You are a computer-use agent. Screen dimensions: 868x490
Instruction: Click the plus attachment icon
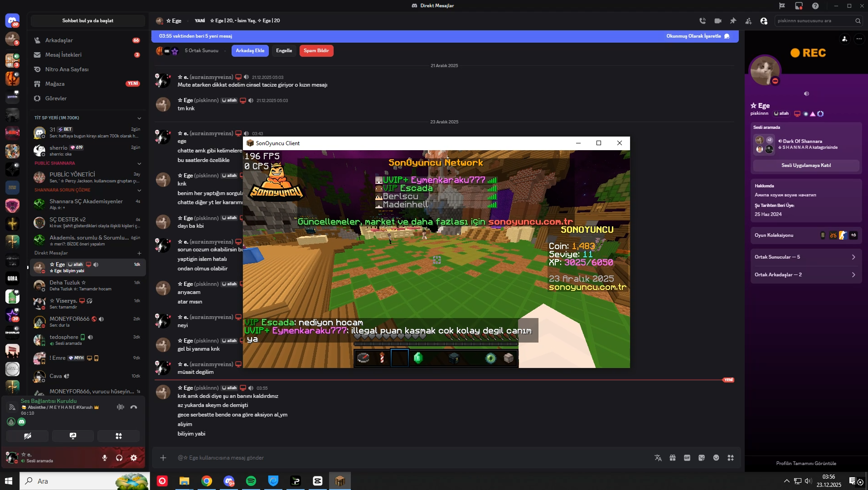coord(163,458)
